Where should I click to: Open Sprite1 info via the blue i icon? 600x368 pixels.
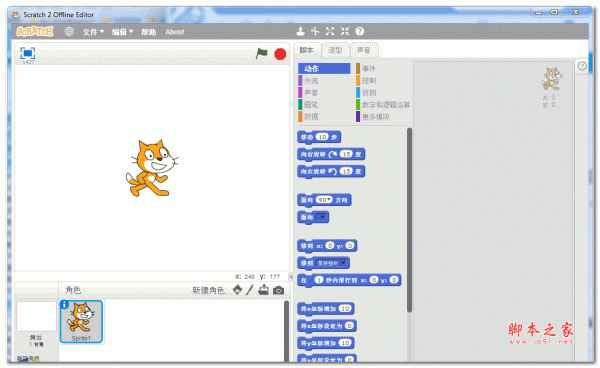(64, 304)
